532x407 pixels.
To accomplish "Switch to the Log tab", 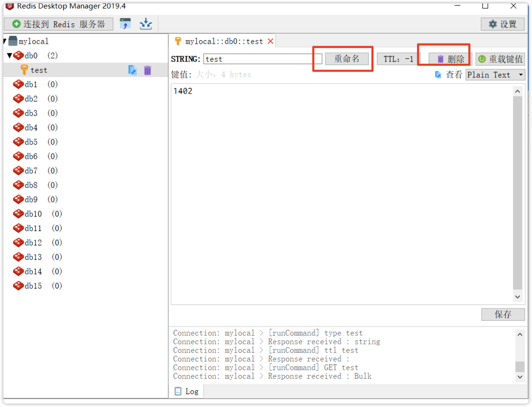I will [x=187, y=391].
